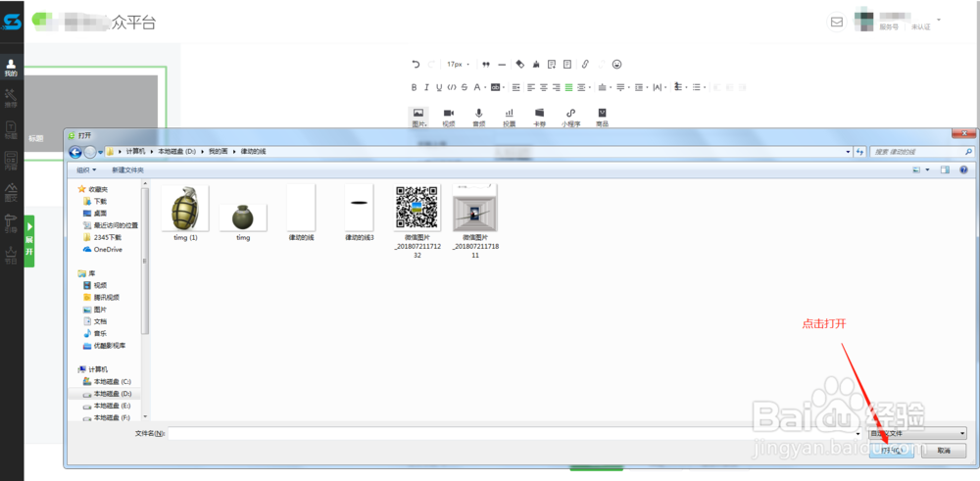Viewport: 980px width, 481px height.
Task: Expand the green 展开 side tab
Action: point(28,241)
